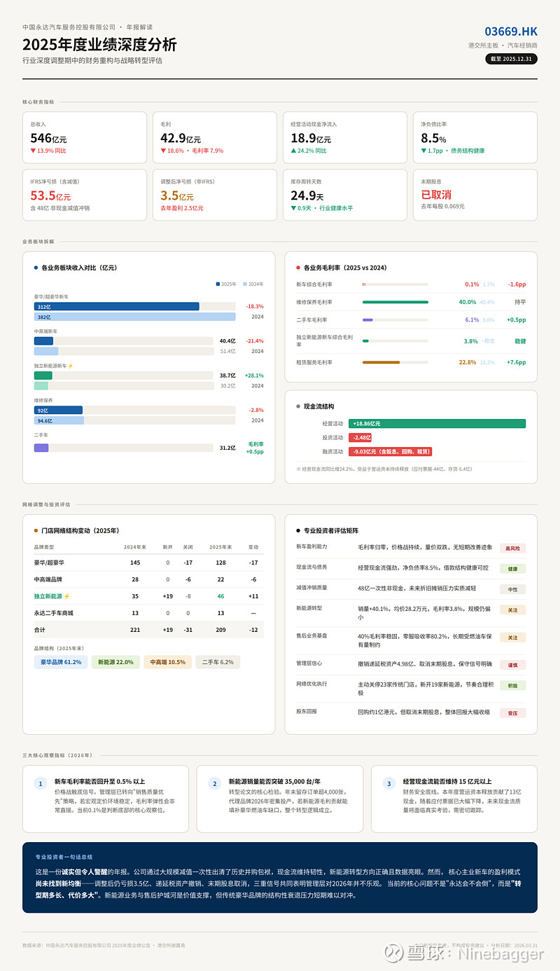Click the 积极 rating badge

[x=512, y=685]
